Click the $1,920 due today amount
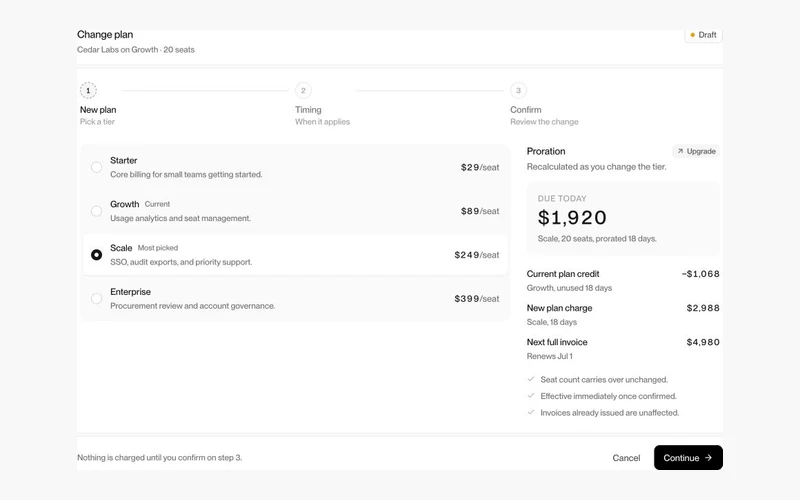Screen dimensions: 800x500 (x=572, y=218)
